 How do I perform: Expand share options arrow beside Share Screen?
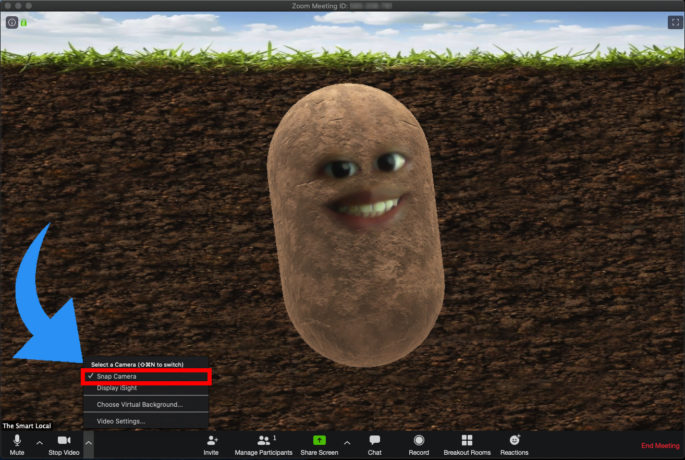(347, 441)
